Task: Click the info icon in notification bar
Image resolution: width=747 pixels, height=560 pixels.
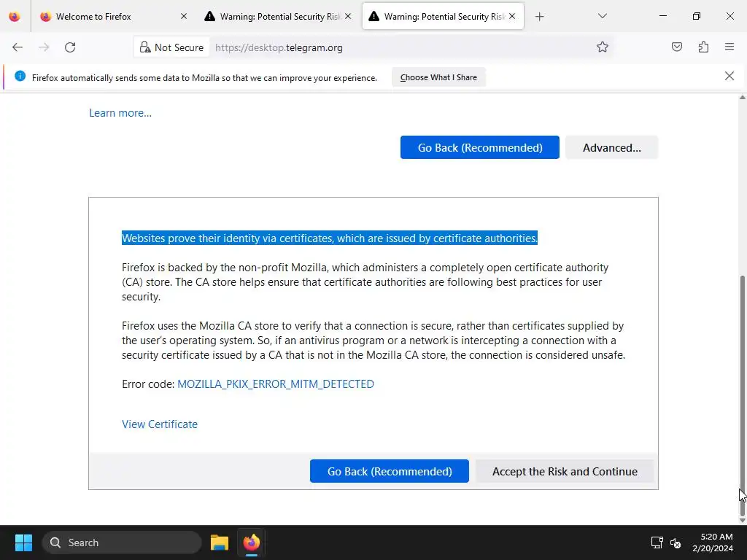Action: [x=20, y=76]
